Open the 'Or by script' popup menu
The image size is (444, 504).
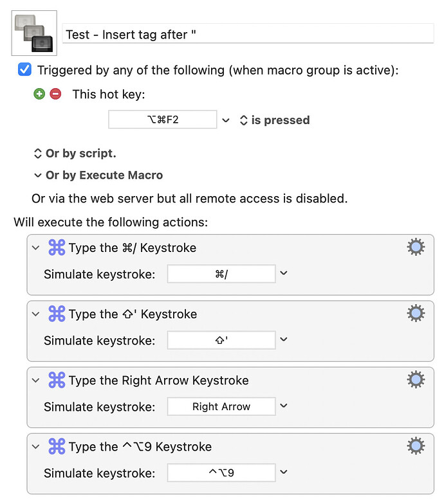75,153
